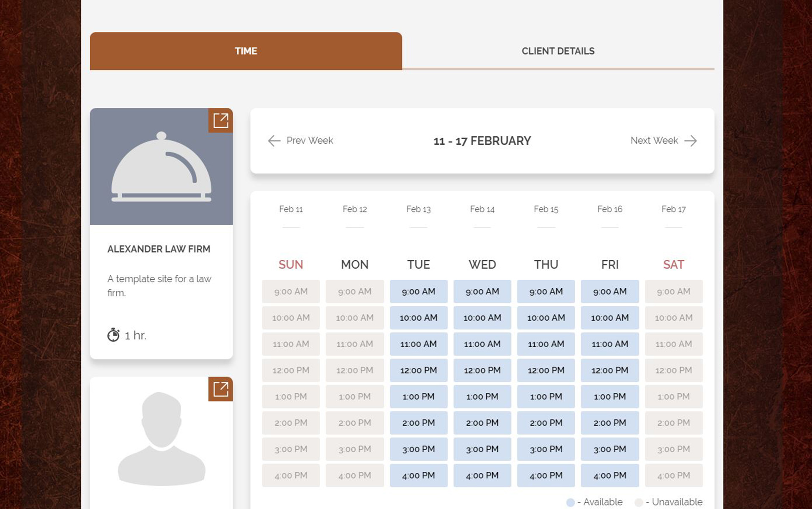Select Friday 10:00 AM slot

click(610, 318)
